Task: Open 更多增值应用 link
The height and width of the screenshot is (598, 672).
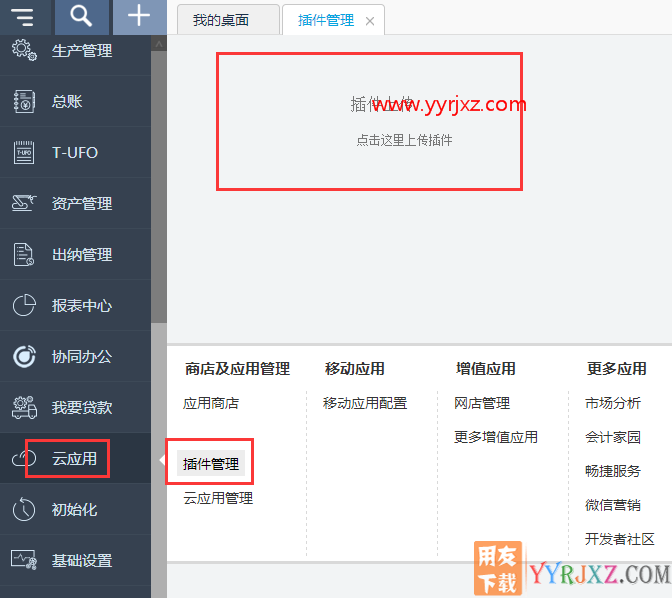Action: tap(496, 437)
